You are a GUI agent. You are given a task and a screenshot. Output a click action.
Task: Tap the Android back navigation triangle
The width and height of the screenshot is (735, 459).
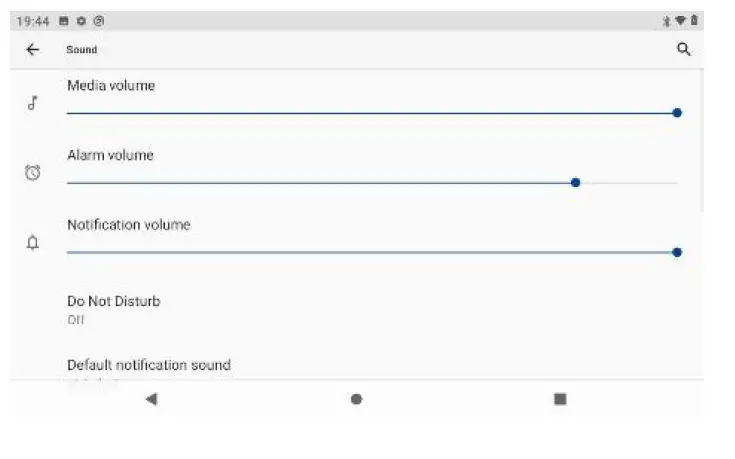(151, 399)
